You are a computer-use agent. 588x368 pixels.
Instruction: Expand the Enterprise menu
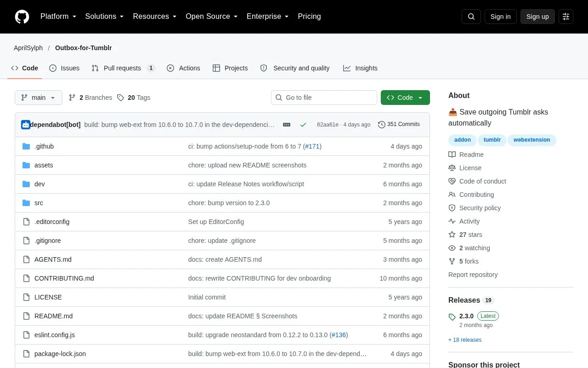point(268,17)
